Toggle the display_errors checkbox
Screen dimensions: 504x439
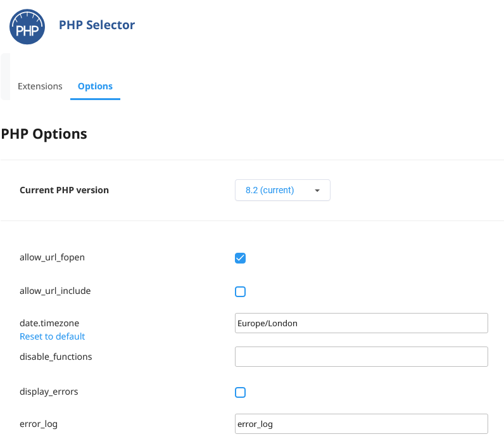tap(240, 392)
